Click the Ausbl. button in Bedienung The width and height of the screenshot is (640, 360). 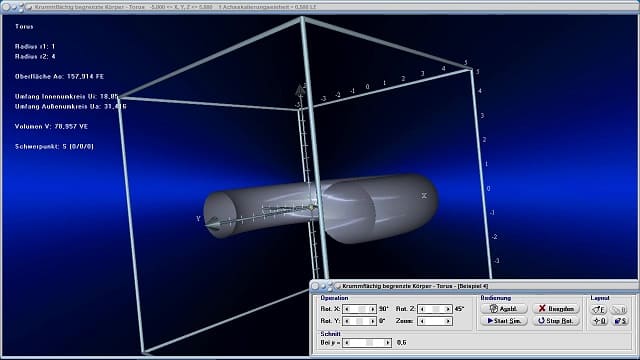point(504,309)
